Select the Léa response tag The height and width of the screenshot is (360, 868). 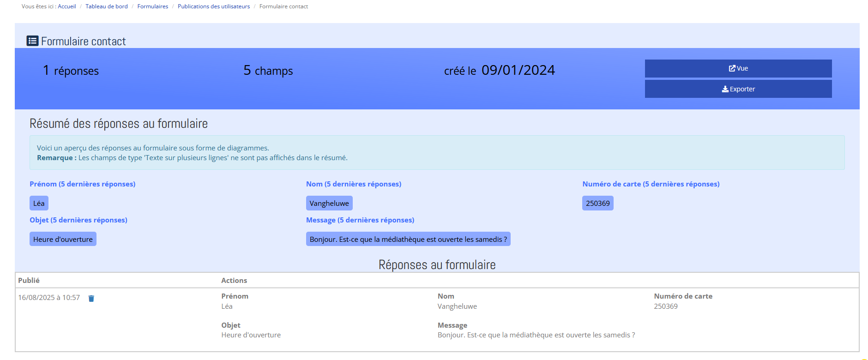click(39, 204)
